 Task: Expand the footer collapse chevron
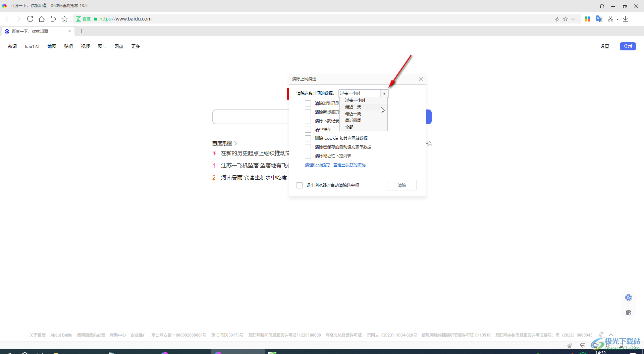[611, 335]
